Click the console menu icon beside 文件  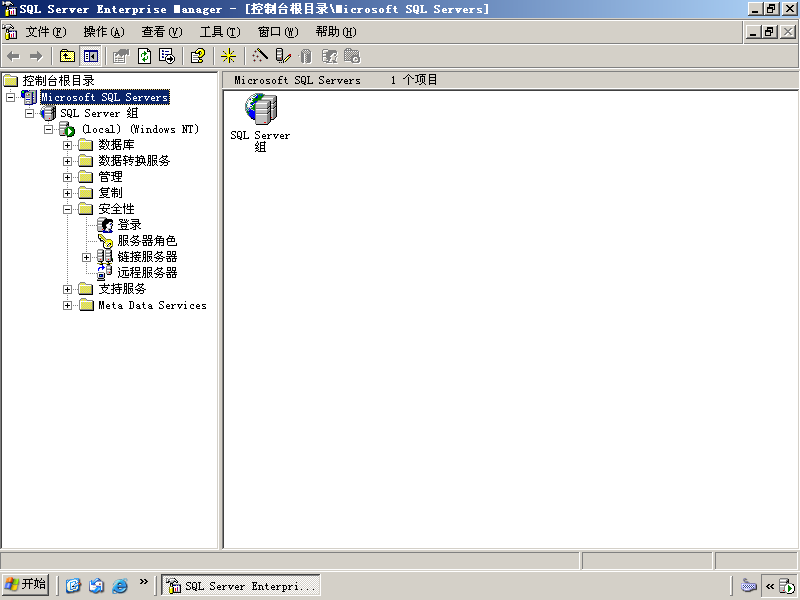pos(10,32)
